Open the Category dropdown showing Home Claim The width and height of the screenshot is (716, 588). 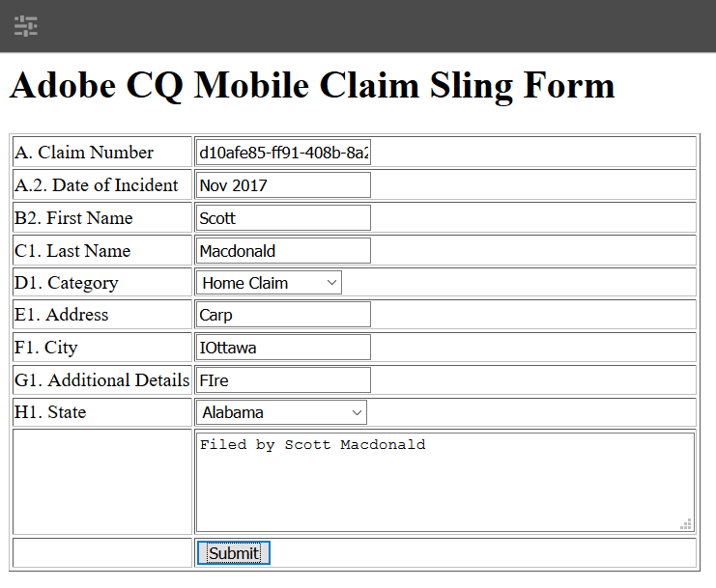click(x=270, y=283)
